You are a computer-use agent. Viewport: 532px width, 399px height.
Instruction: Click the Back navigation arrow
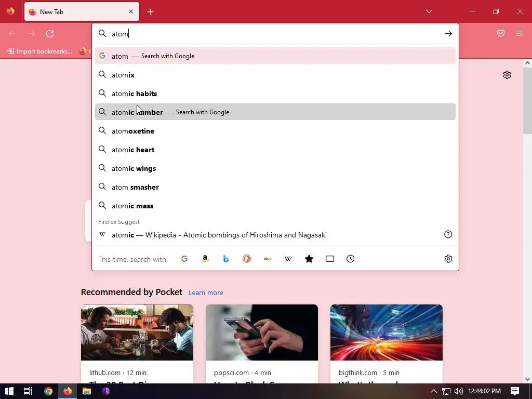click(12, 34)
